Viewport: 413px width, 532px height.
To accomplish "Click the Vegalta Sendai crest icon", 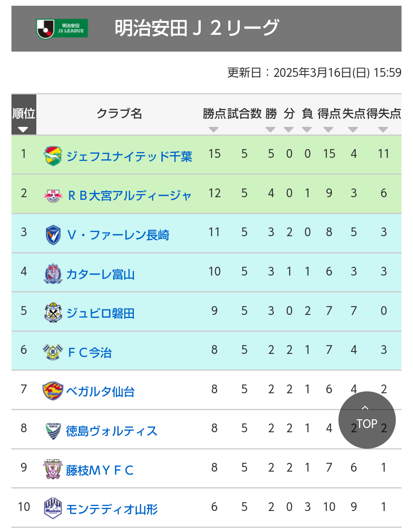I will pyautogui.click(x=53, y=391).
